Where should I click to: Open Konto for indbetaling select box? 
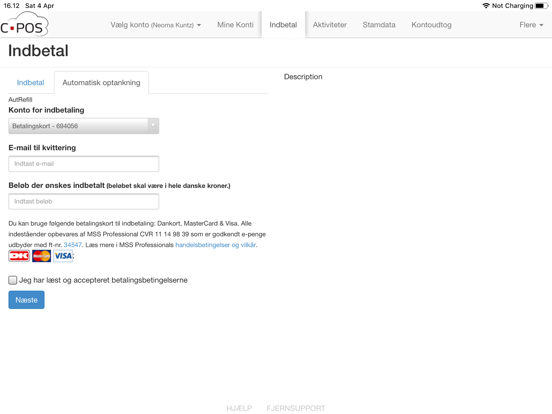tap(84, 126)
